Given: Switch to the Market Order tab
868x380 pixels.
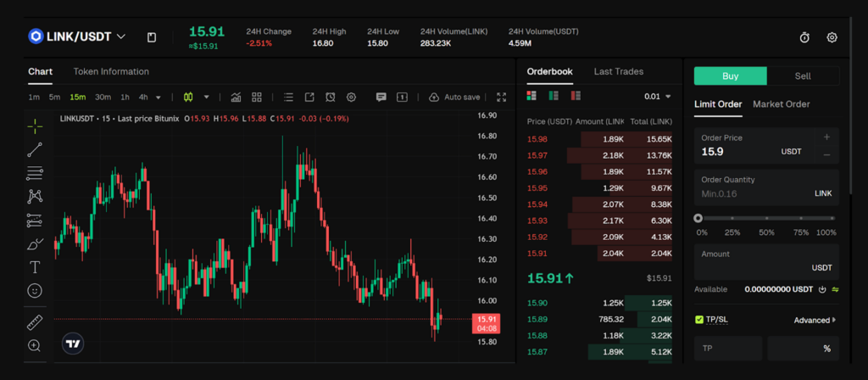Looking at the screenshot, I should pos(781,104).
